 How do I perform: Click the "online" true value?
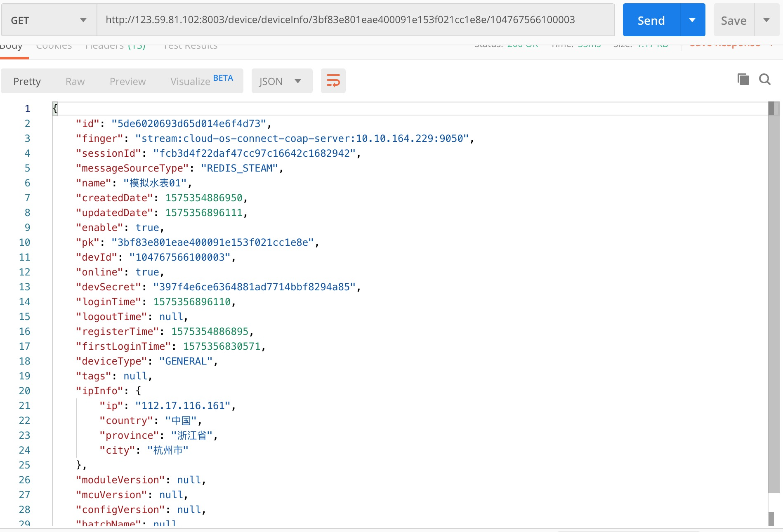pos(147,272)
